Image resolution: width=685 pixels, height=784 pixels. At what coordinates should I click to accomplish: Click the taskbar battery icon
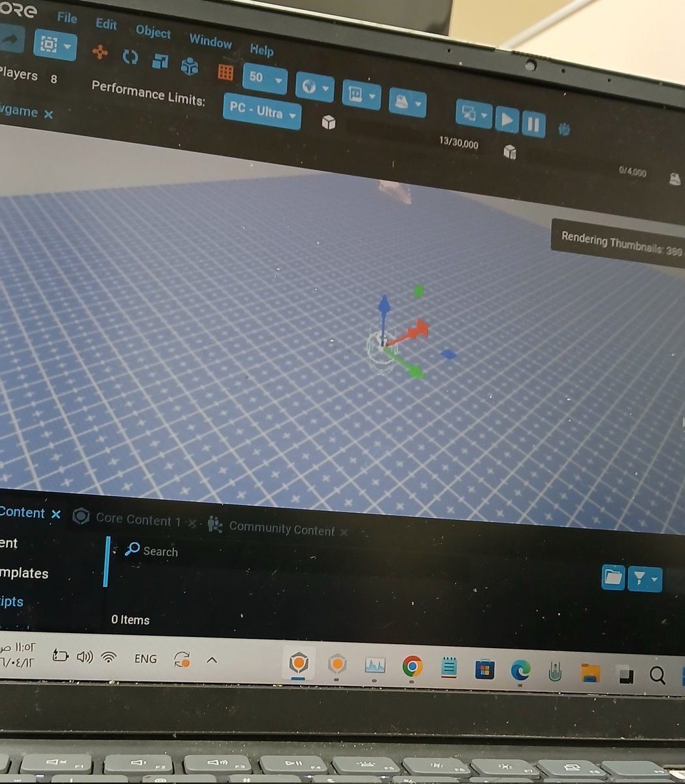click(x=60, y=655)
